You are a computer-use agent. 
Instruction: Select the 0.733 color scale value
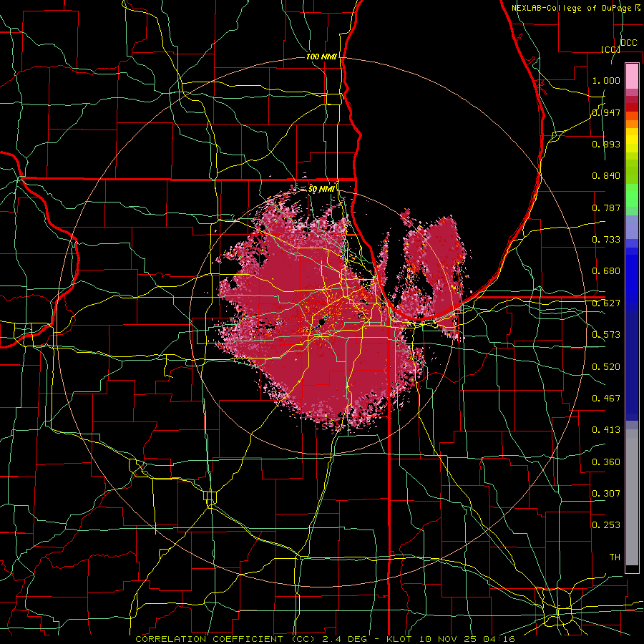(x=606, y=240)
